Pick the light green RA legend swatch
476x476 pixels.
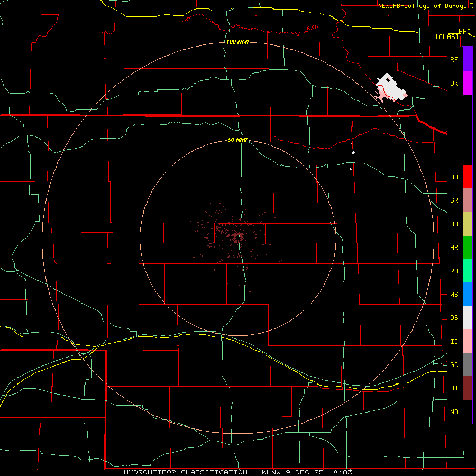[x=467, y=271]
